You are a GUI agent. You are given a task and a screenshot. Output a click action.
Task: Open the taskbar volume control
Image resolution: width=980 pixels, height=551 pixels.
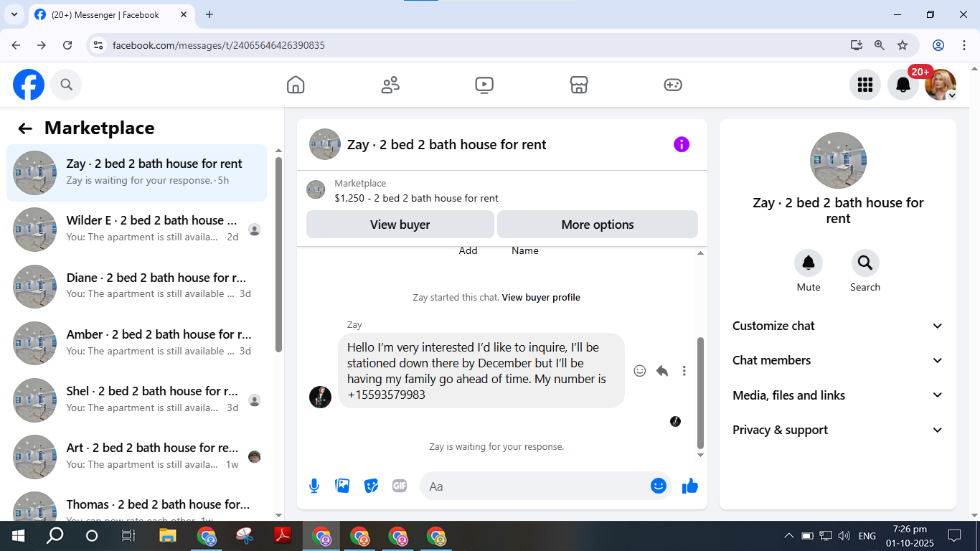[x=844, y=536]
